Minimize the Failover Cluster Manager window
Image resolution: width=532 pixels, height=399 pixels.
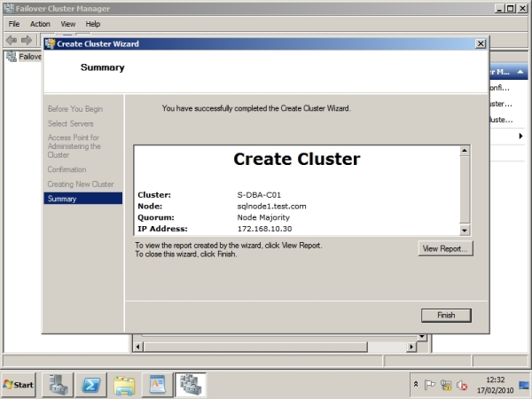(499, 9)
